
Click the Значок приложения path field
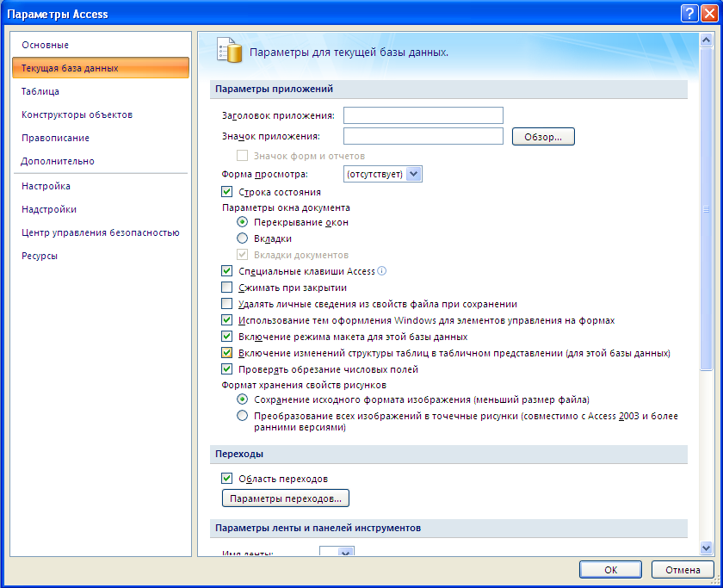[423, 136]
